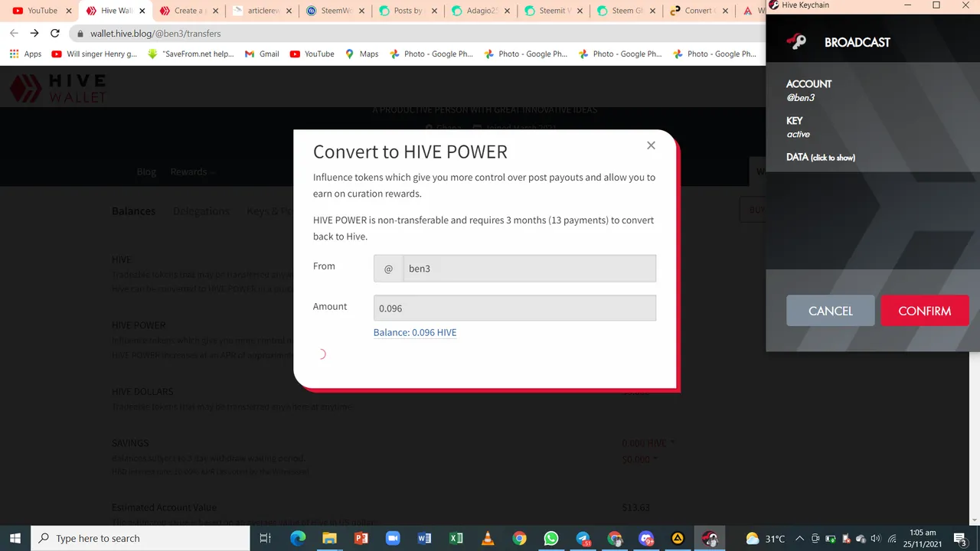Viewport: 980px width, 551px height.
Task: Reload the current page
Action: coord(55,34)
